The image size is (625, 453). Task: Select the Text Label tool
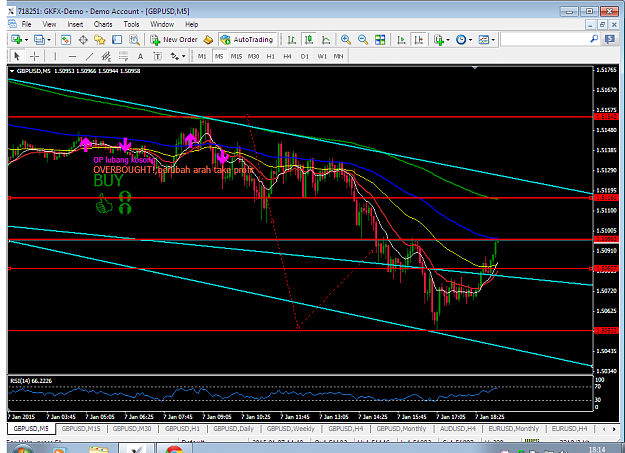pos(157,56)
